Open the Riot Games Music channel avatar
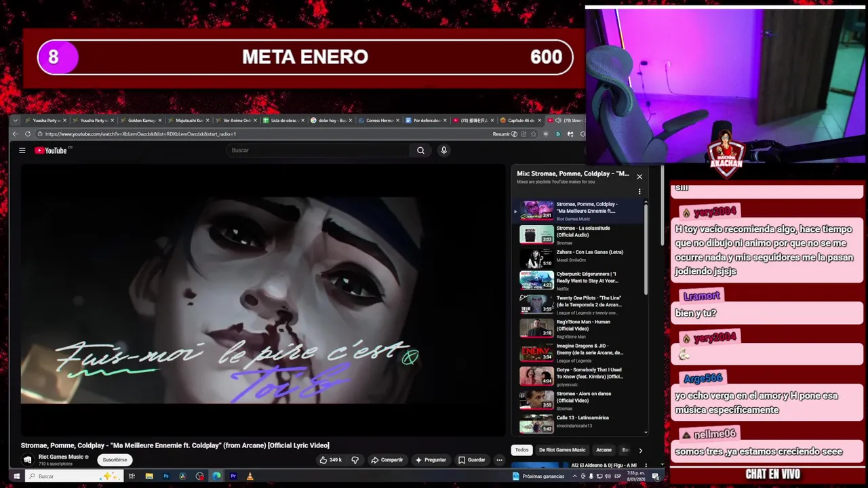The height and width of the screenshot is (488, 868). (x=28, y=460)
